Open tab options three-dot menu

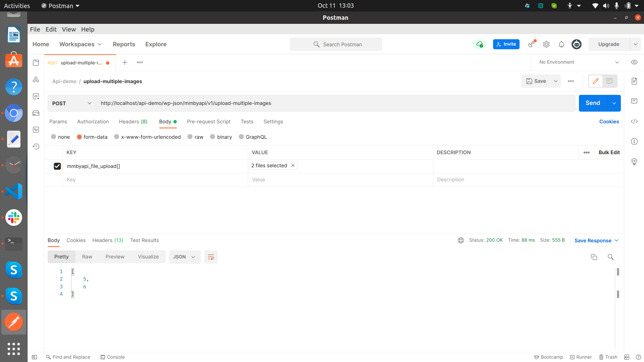coord(140,62)
